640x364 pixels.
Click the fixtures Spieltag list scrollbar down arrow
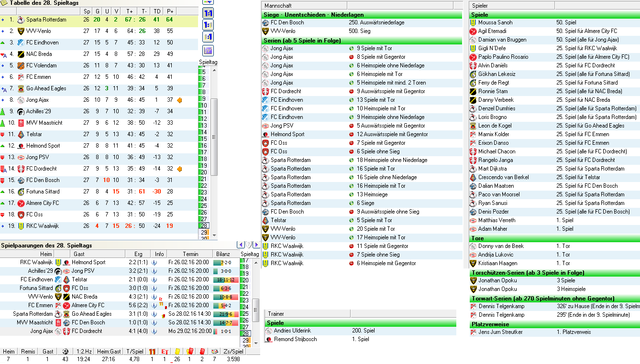256,343
